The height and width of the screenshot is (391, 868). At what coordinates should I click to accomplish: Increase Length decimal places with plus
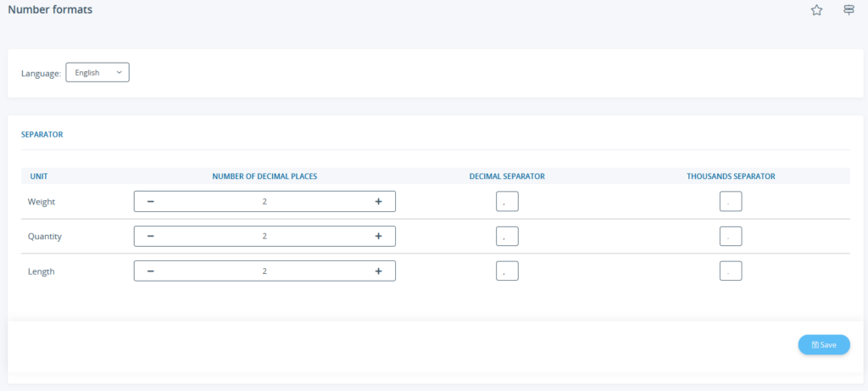pos(379,271)
